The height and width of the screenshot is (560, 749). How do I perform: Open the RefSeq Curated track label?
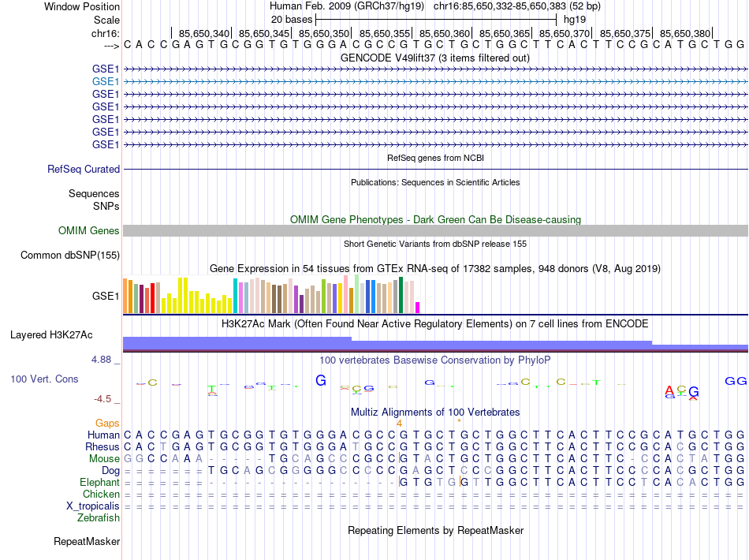point(84,169)
